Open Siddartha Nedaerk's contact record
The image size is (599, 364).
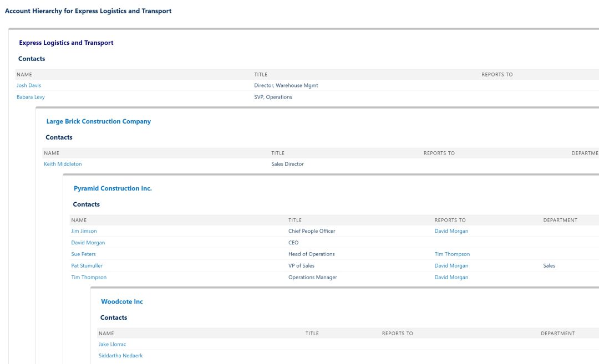[x=121, y=355]
